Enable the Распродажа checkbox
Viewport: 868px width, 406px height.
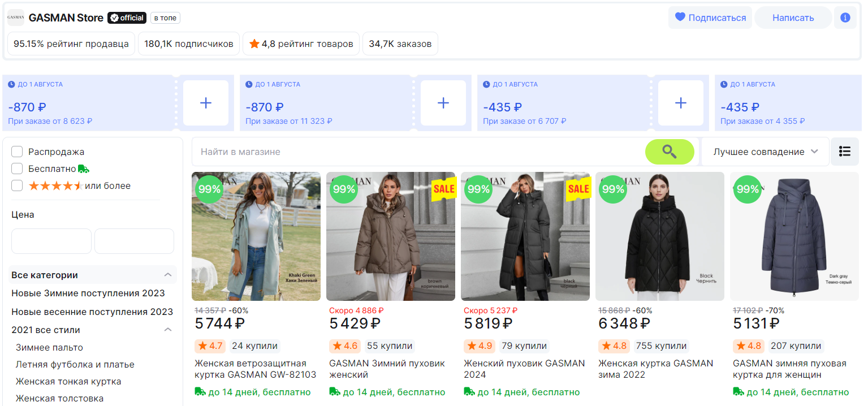click(17, 152)
